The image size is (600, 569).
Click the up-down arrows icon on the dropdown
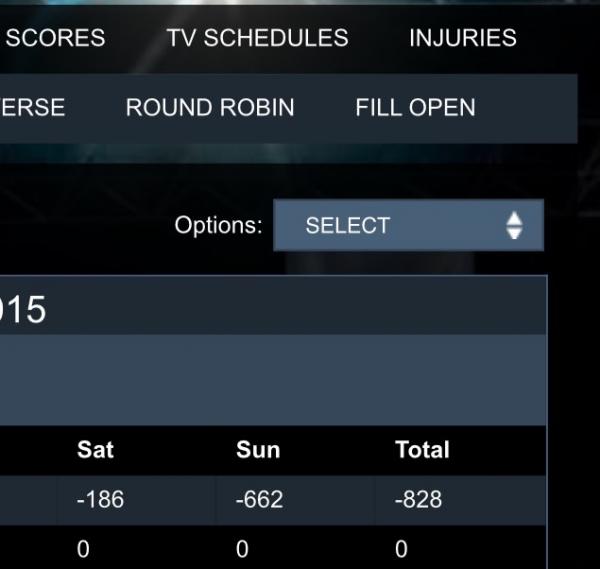[x=514, y=225]
